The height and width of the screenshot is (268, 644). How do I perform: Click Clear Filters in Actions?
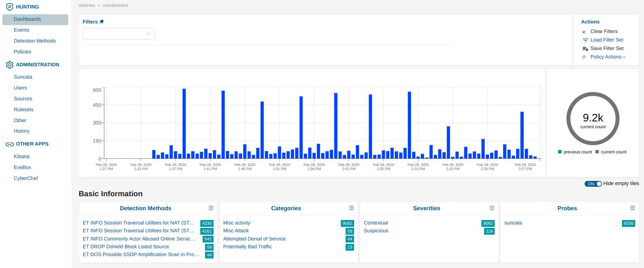pyautogui.click(x=604, y=31)
